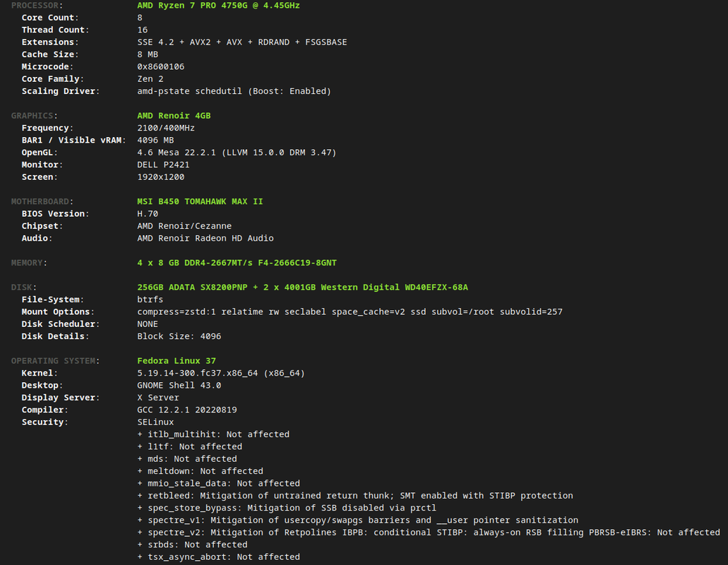The height and width of the screenshot is (565, 728).
Task: Select the chipset value AMD Renoir/Cezanne
Action: tap(184, 226)
